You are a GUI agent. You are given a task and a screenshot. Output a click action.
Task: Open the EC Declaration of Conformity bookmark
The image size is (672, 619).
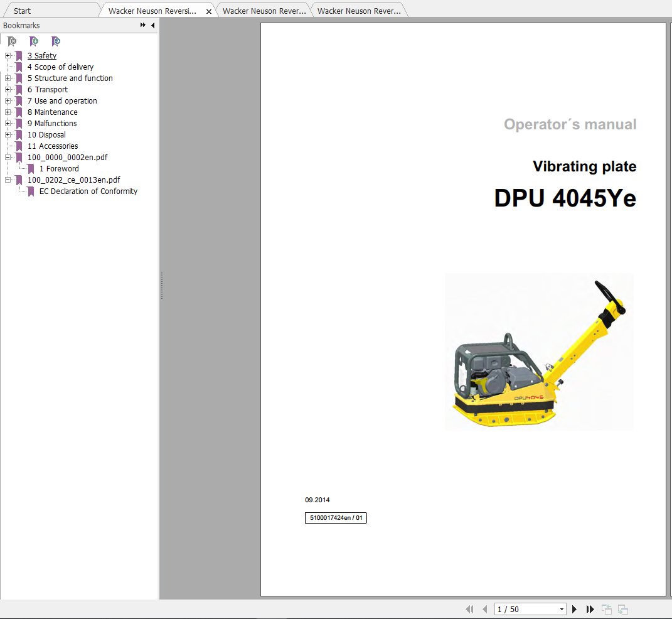[x=88, y=191]
